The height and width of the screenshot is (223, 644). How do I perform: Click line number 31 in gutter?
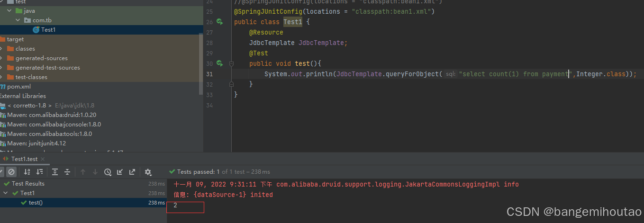click(x=209, y=74)
